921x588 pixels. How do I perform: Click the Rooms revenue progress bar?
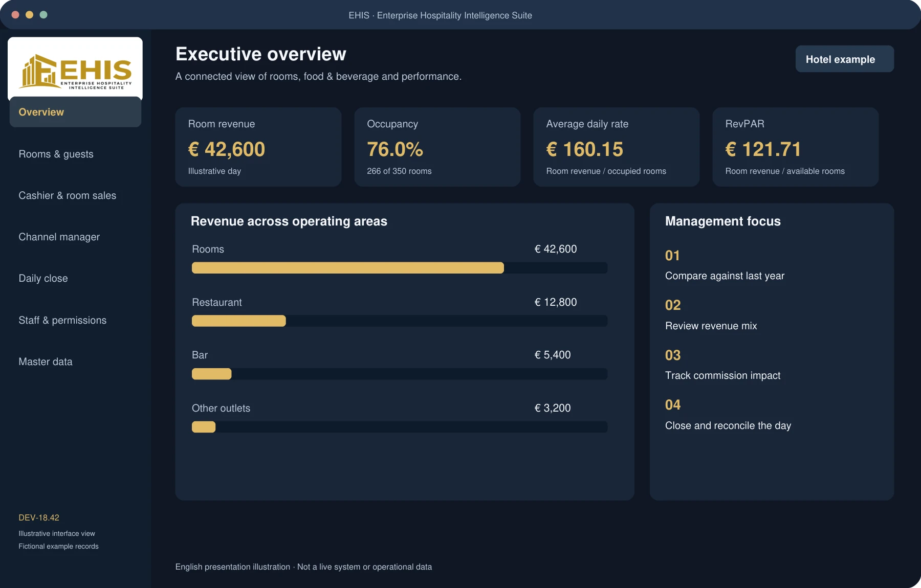(x=400, y=268)
